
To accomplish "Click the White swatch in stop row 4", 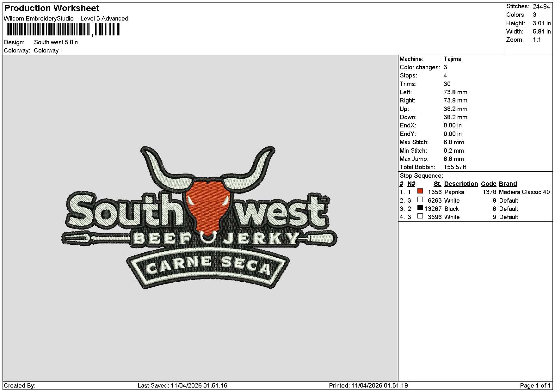I will pos(420,216).
